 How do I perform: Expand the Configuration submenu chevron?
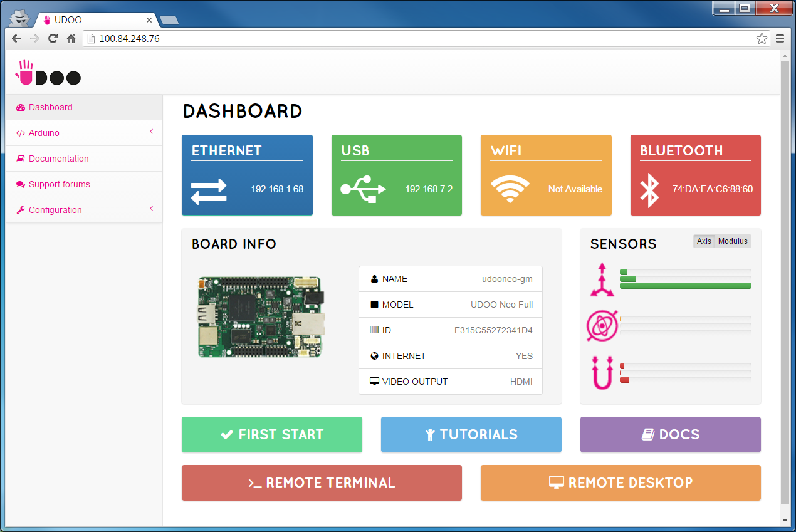(x=152, y=209)
